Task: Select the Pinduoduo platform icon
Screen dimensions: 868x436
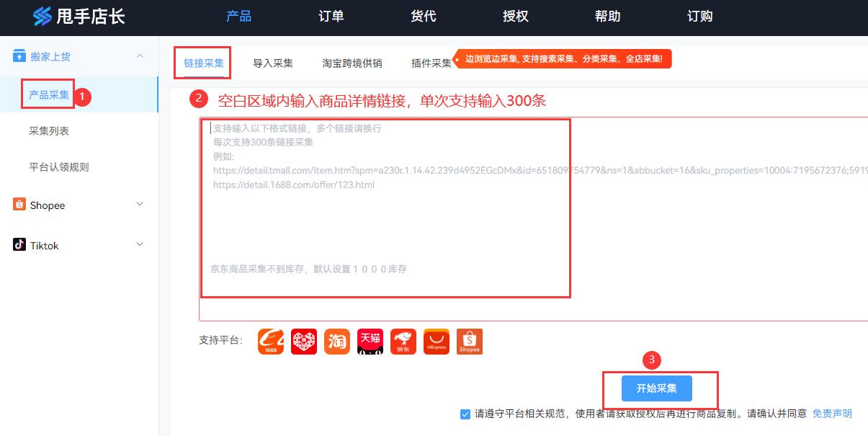Action: pos(303,341)
